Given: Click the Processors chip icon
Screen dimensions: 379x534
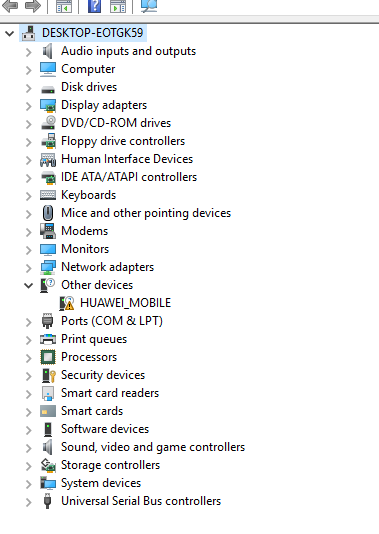Looking at the screenshot, I should click(48, 357).
